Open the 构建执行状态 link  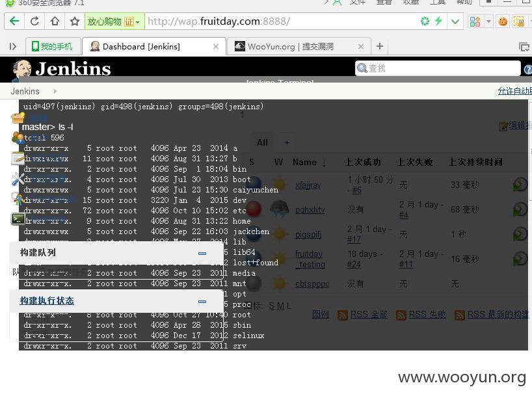47,300
